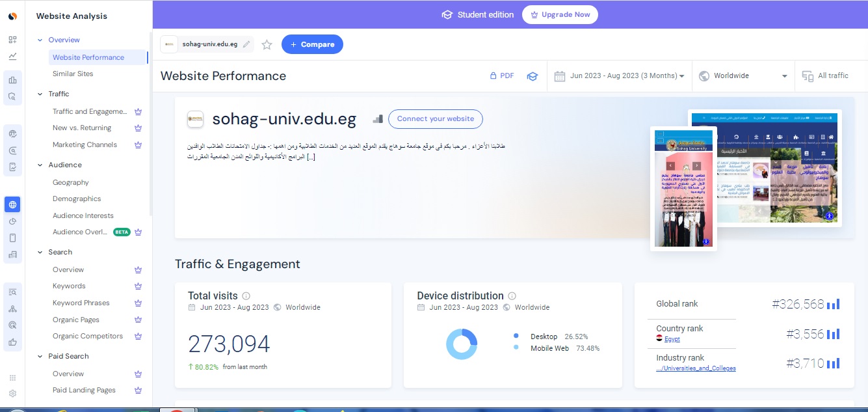The height and width of the screenshot is (412, 868).
Task: Click the Compare button
Action: tap(312, 44)
